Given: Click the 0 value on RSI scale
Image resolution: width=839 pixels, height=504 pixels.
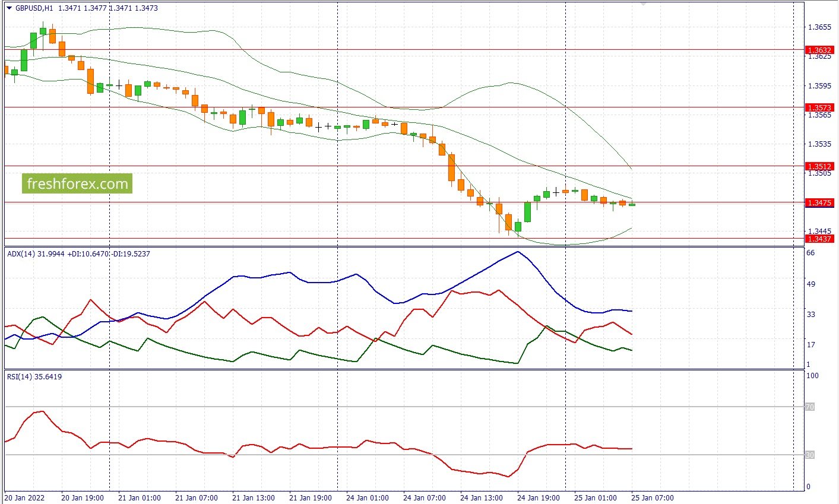Looking at the screenshot, I should click(808, 487).
